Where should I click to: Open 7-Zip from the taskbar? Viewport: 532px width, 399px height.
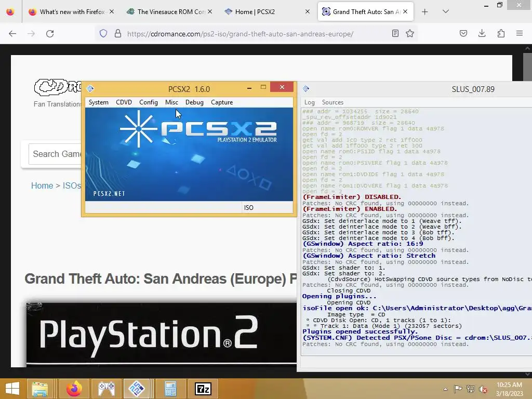(203, 389)
